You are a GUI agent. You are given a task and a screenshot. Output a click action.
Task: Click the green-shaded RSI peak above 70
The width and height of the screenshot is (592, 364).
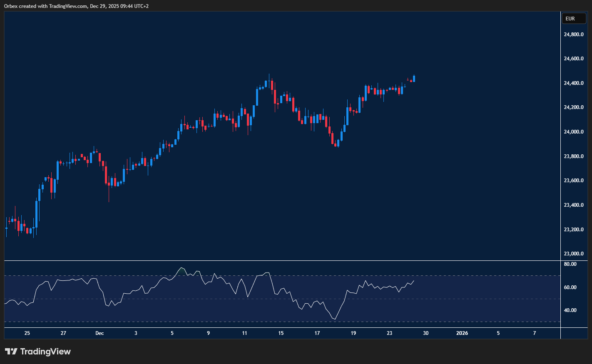coord(181,268)
